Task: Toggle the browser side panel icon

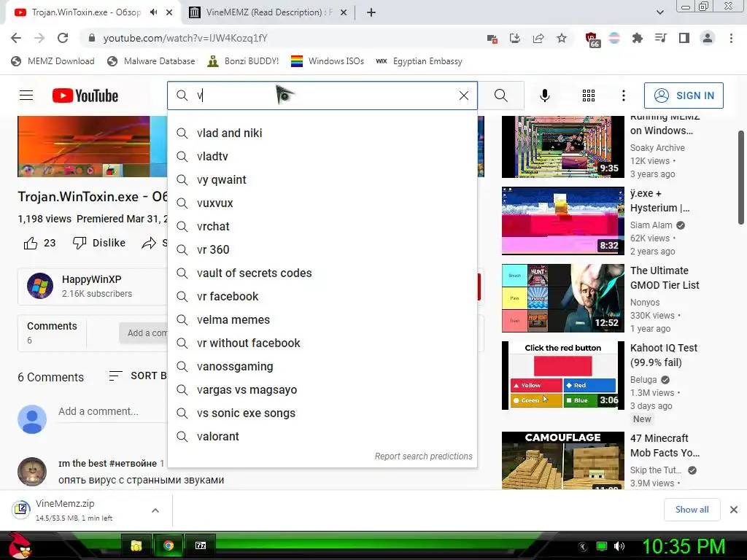Action: [x=684, y=38]
